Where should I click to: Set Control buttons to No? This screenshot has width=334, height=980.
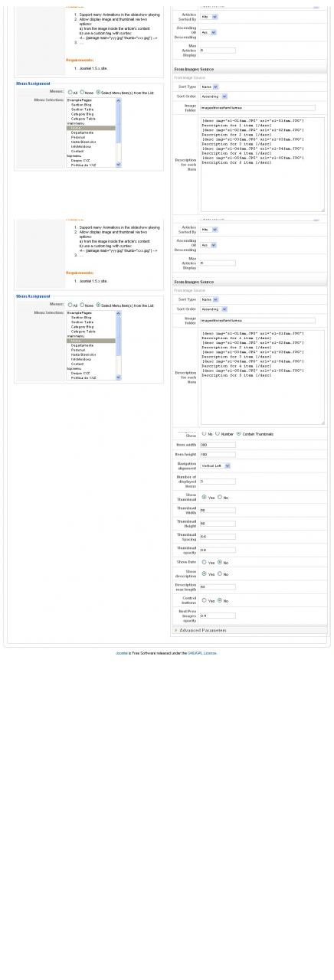(x=220, y=600)
